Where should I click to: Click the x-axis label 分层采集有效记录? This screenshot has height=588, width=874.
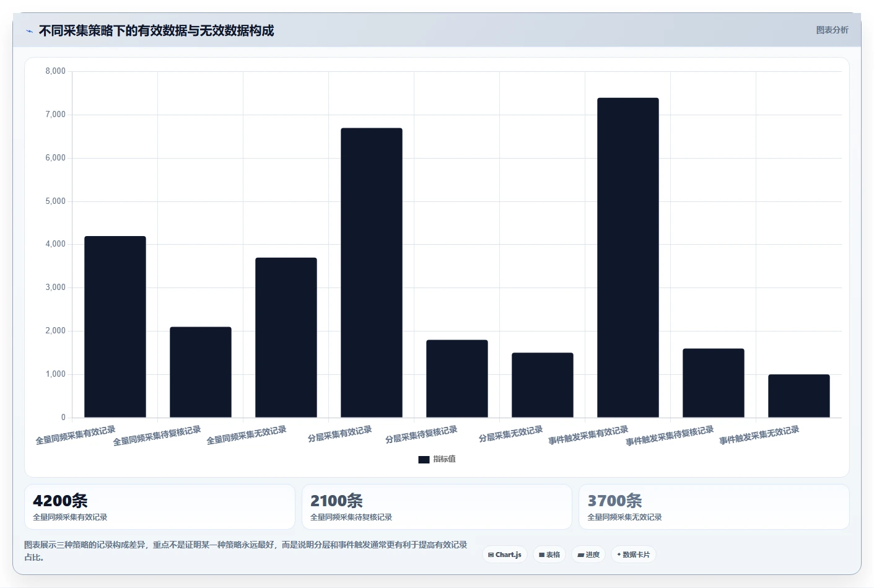tap(340, 434)
